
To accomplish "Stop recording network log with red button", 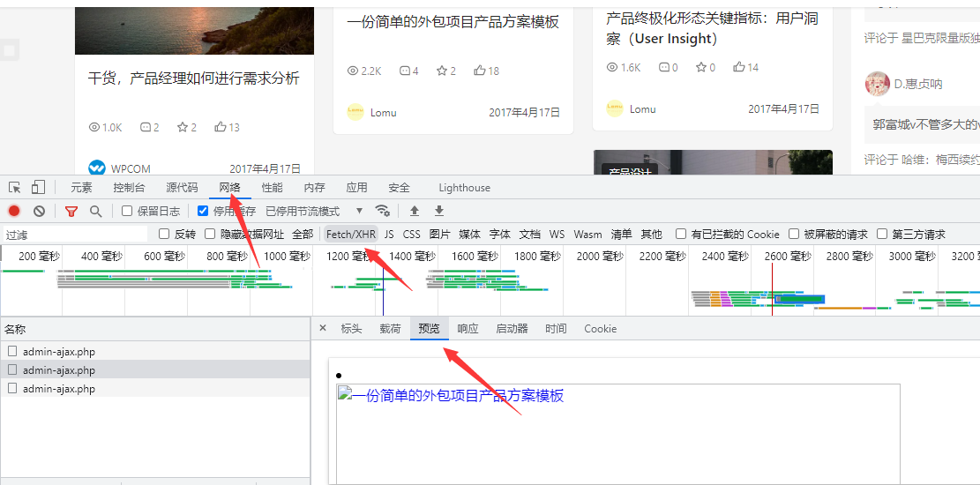I will pyautogui.click(x=14, y=212).
